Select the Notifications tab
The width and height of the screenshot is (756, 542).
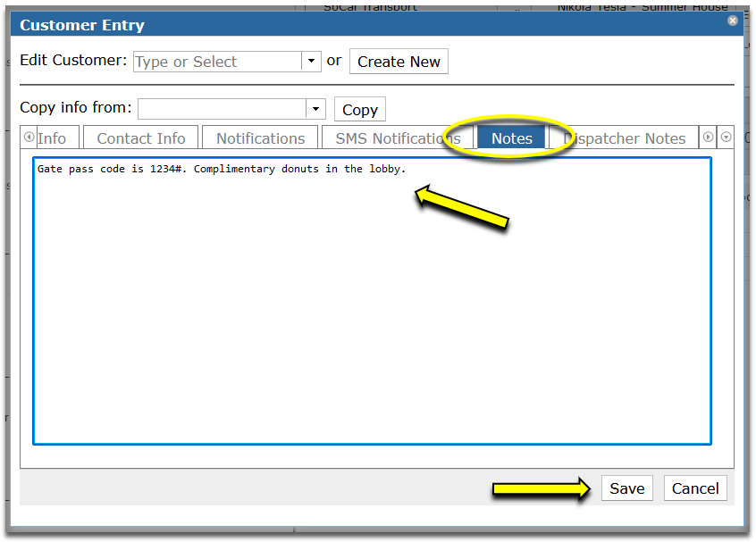(259, 138)
